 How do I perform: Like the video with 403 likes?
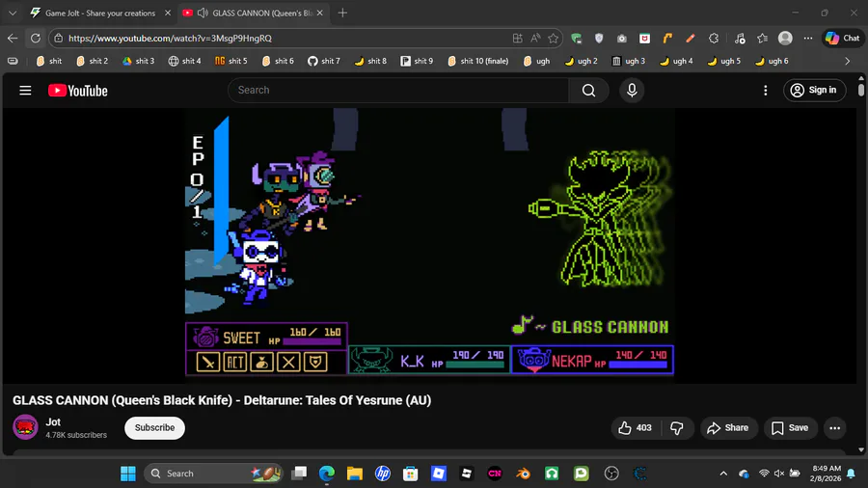click(x=636, y=427)
